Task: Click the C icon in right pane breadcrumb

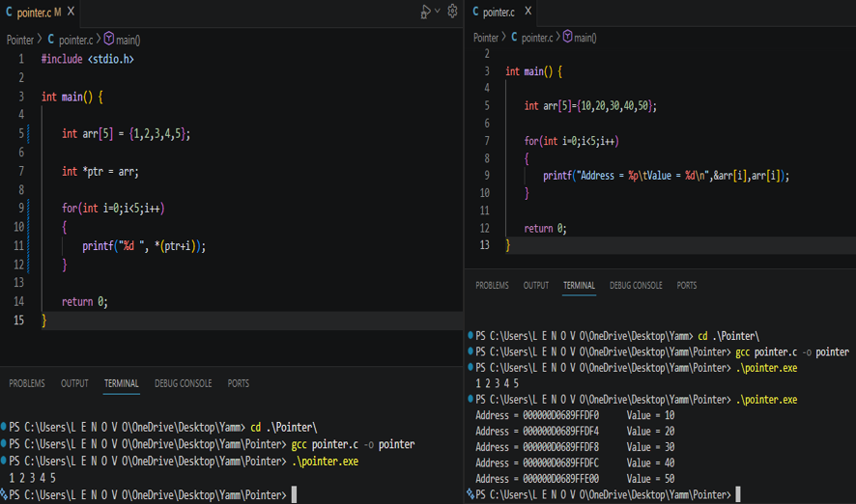Action: 514,37
